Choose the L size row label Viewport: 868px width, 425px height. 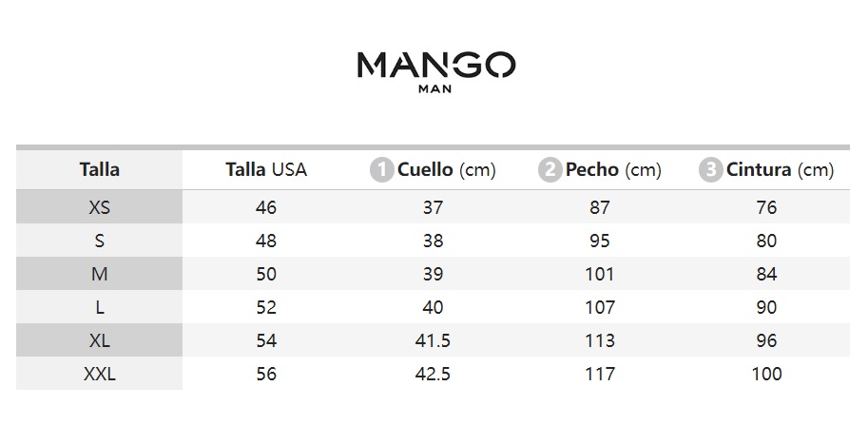99,306
